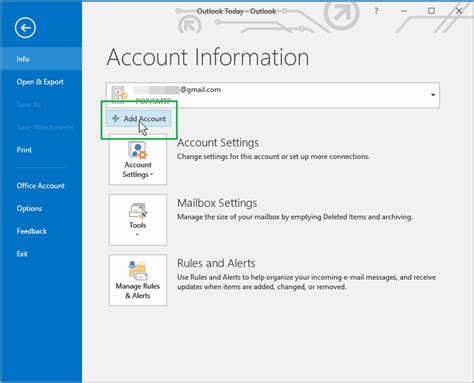The width and height of the screenshot is (474, 383).
Task: Open the Tools mailbox icon
Action: click(138, 211)
